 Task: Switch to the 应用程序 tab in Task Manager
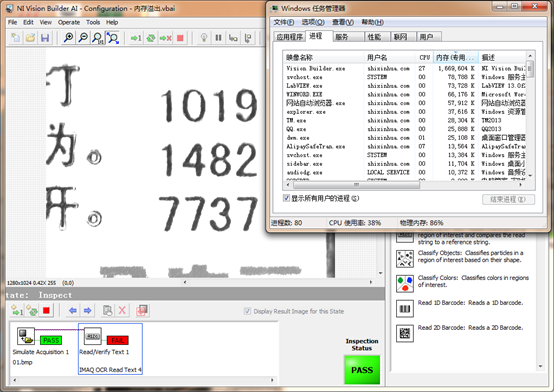289,37
